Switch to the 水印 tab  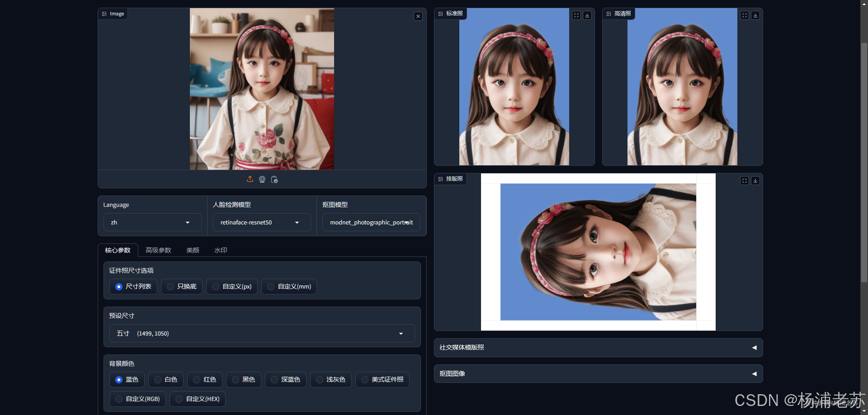click(x=221, y=250)
